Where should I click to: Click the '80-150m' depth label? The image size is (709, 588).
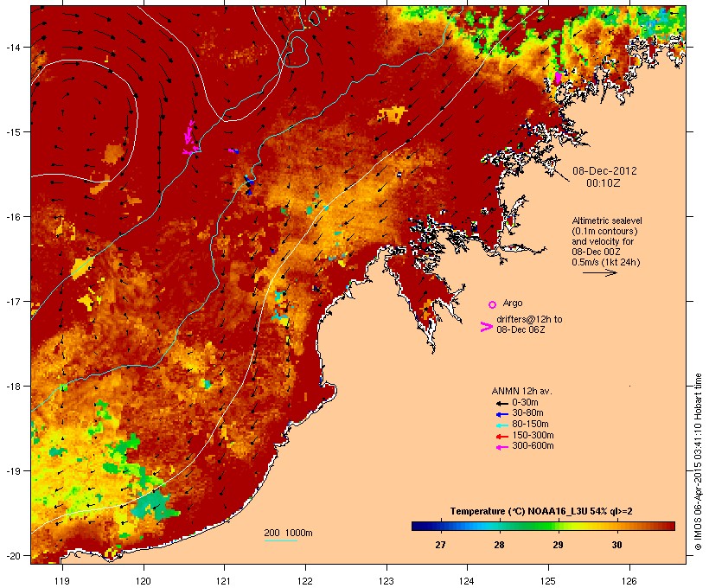(530, 425)
